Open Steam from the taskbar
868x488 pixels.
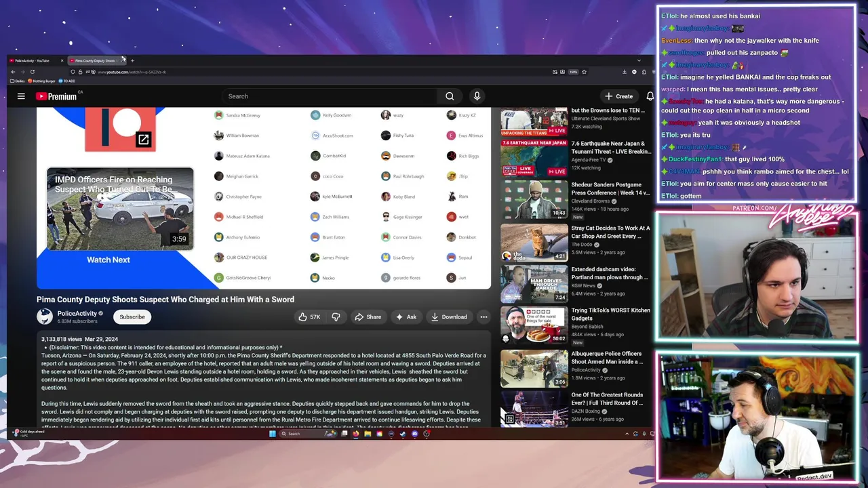click(x=403, y=434)
